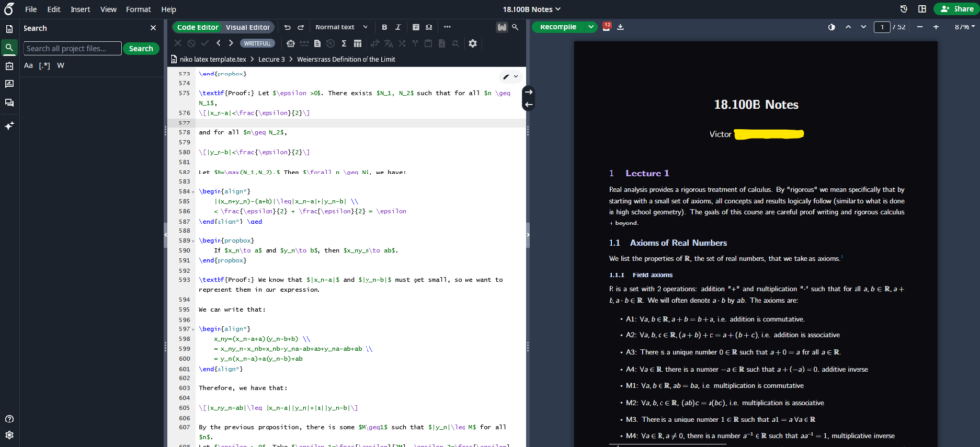Viewport: 980px width, 447px height.
Task: Click the green Share button
Action: [955, 8]
